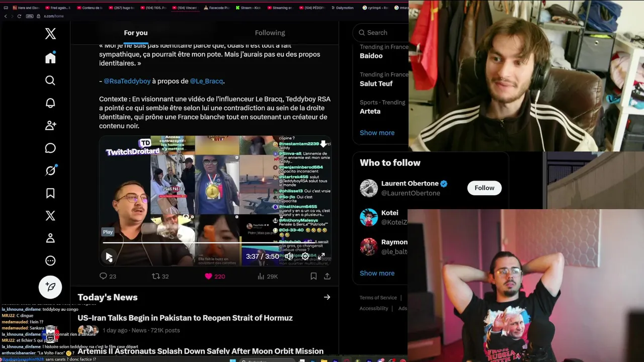Click the round compose Post button
This screenshot has height=362, width=644.
[50, 287]
